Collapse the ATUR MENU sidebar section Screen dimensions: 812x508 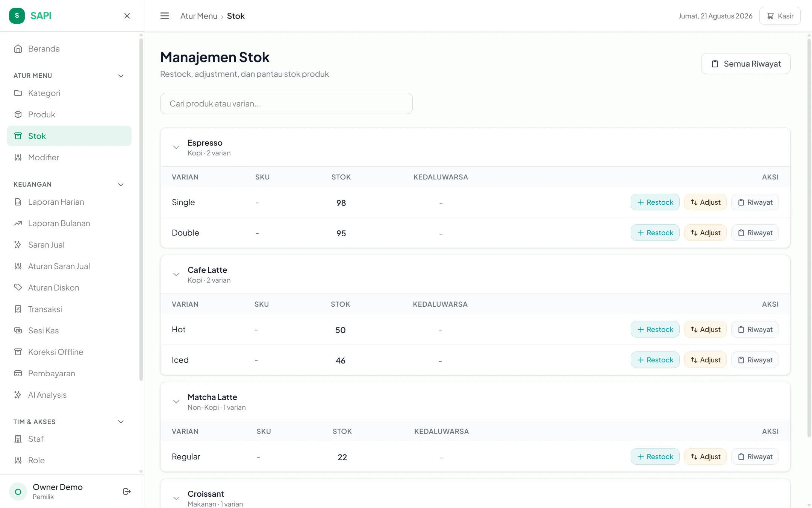tap(121, 76)
